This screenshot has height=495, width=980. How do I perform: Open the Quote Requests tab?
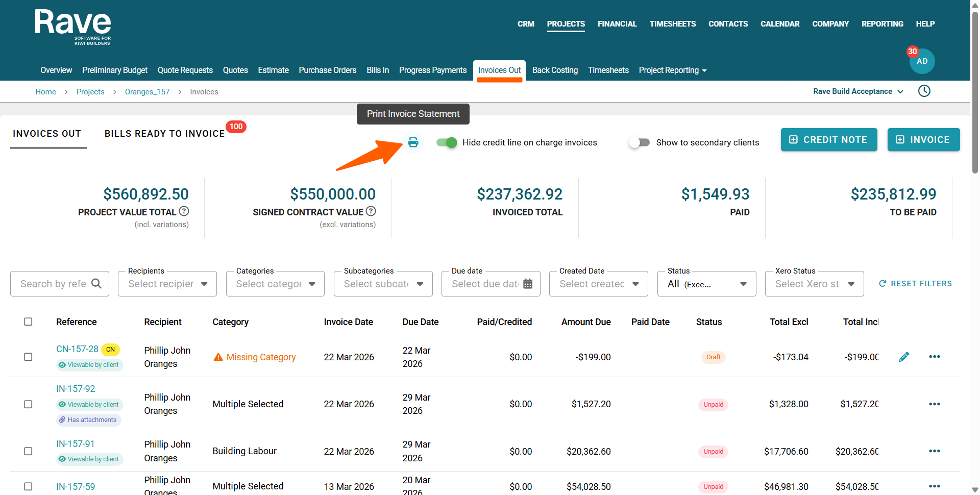(185, 70)
